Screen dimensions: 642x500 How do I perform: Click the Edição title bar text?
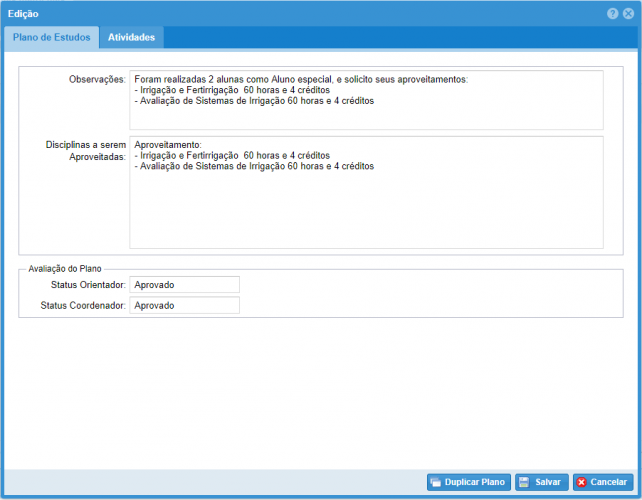23,13
